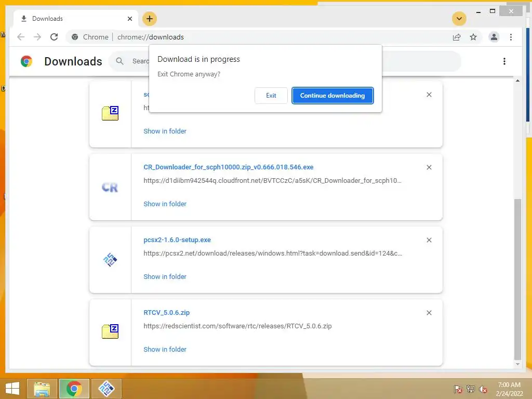Show RTCV_5.0.6.zip in folder
532x399 pixels.
click(x=165, y=349)
